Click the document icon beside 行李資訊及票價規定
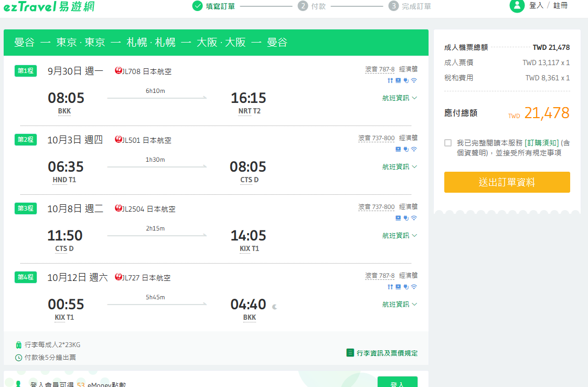Image resolution: width=588 pixels, height=387 pixels. click(350, 353)
